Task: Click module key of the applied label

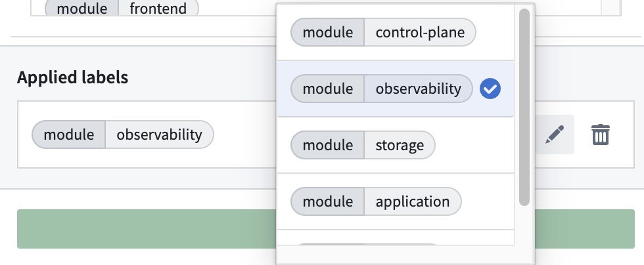Action: point(68,134)
